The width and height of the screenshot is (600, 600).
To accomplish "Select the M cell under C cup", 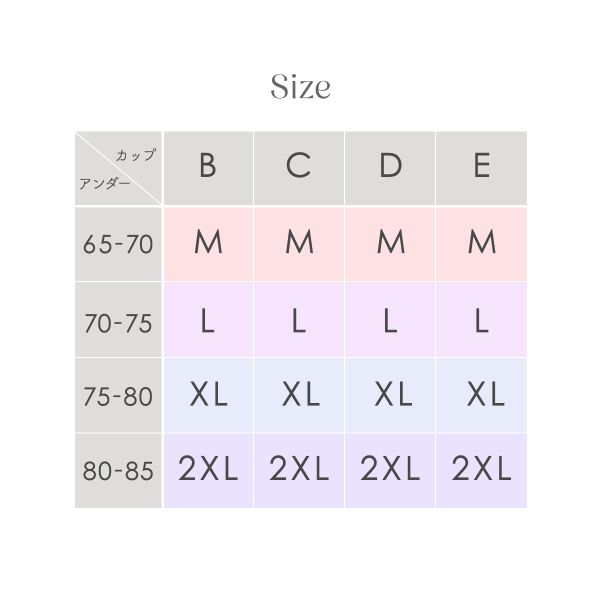I will pos(299,244).
